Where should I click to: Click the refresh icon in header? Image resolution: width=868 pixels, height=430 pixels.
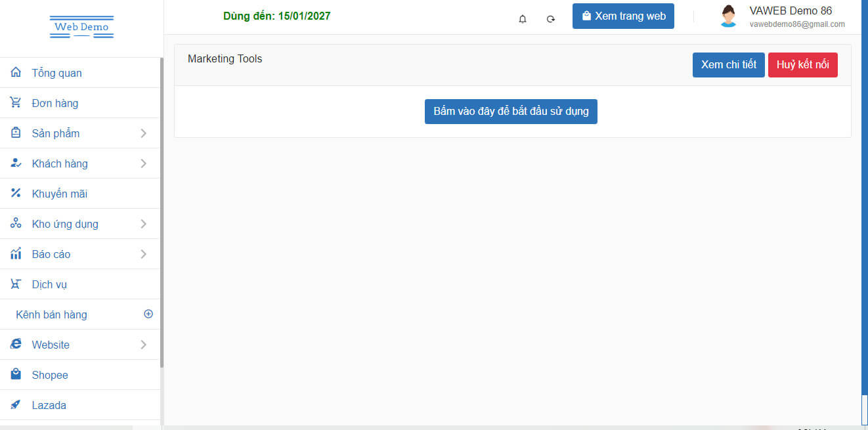551,19
